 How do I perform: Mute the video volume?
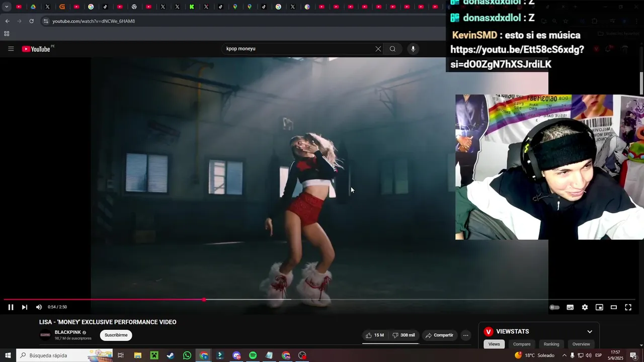click(39, 307)
